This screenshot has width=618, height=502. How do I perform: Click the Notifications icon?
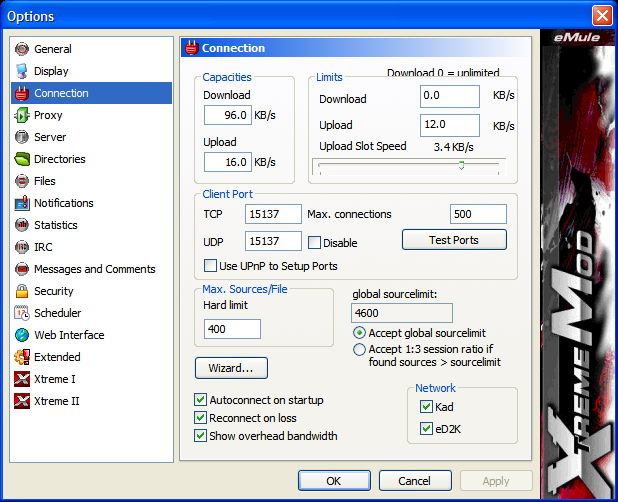pos(22,203)
